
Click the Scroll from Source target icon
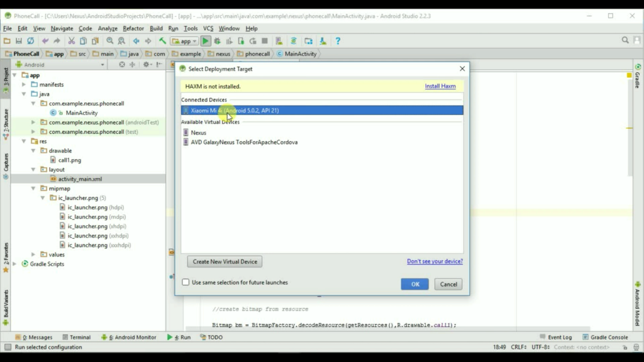[122, 65]
